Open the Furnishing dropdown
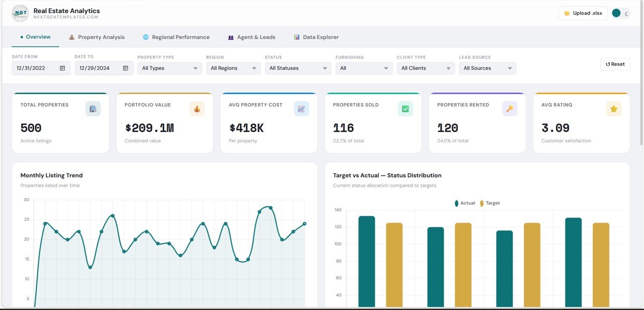The image size is (644, 310). click(363, 67)
